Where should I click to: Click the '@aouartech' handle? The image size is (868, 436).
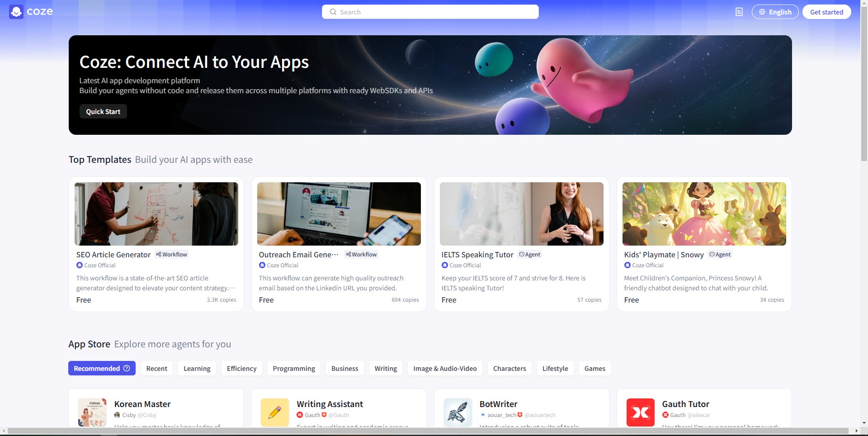click(540, 415)
